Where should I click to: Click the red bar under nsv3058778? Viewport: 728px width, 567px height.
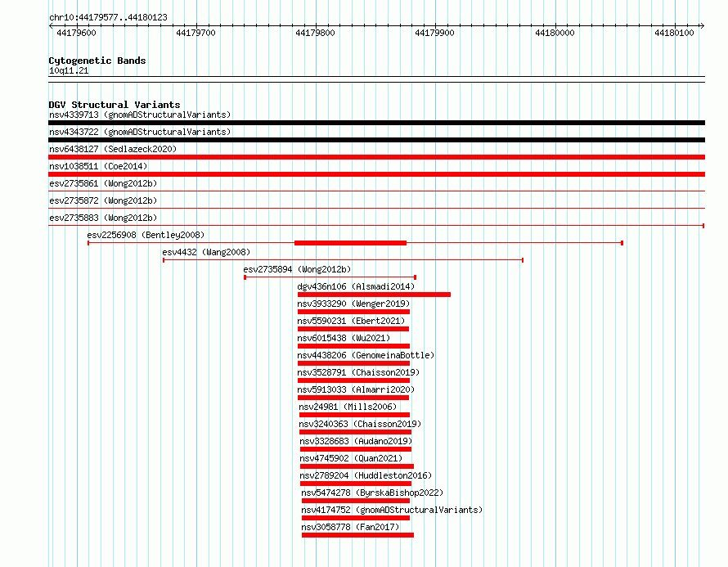[357, 535]
